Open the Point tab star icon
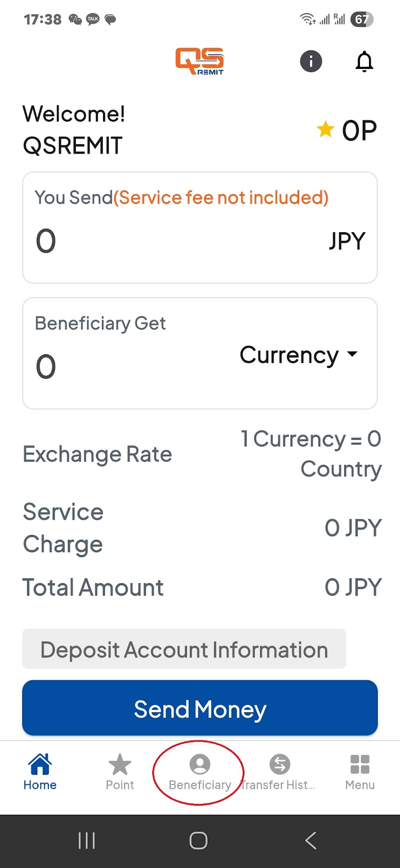Image resolution: width=400 pixels, height=868 pixels. tap(120, 765)
